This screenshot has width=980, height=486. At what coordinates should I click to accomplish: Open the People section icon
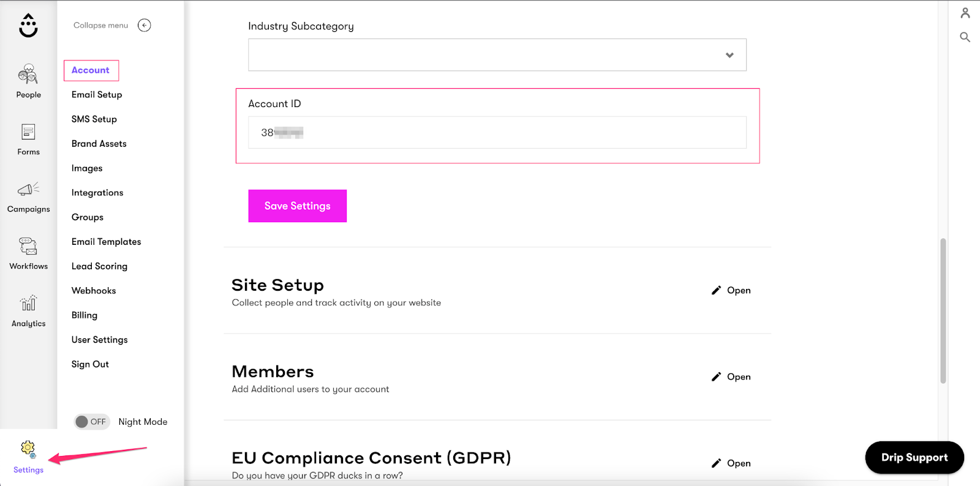(28, 75)
